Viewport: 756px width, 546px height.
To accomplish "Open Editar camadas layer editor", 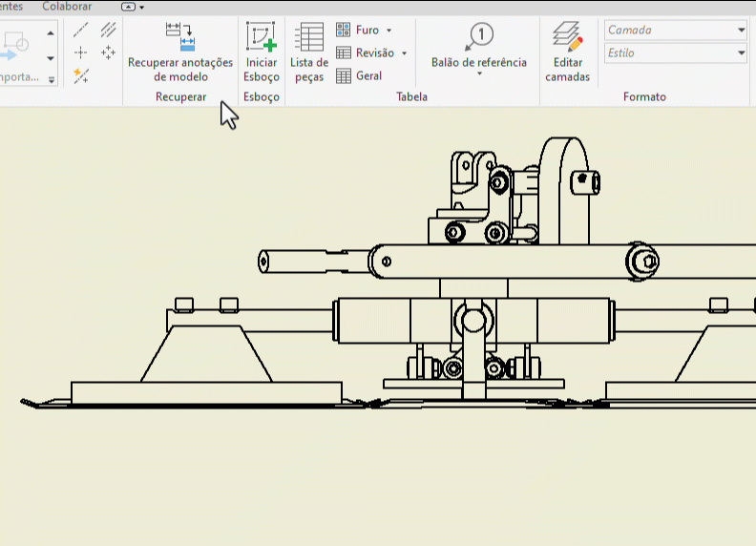I will [x=568, y=38].
